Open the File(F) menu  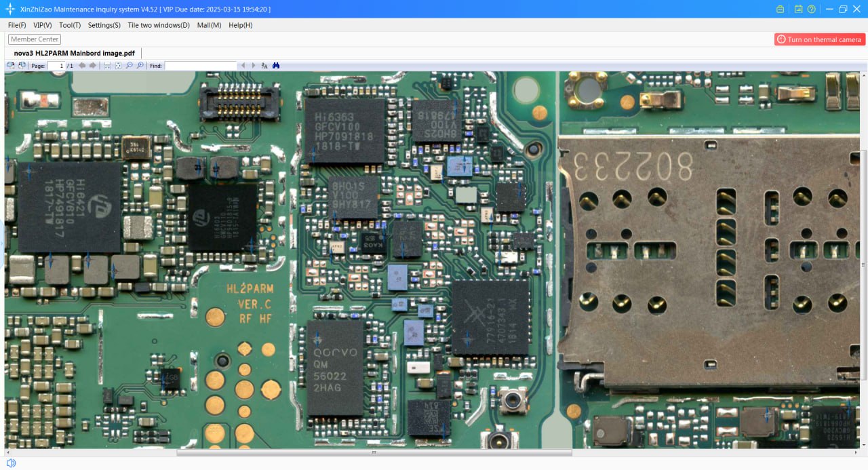coord(17,25)
